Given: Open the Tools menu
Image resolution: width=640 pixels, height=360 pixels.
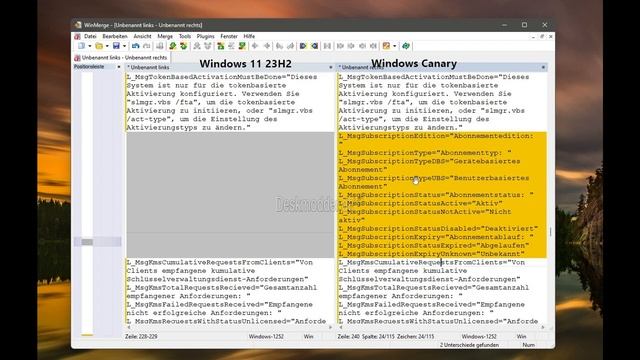Looking at the screenshot, I should click(185, 36).
